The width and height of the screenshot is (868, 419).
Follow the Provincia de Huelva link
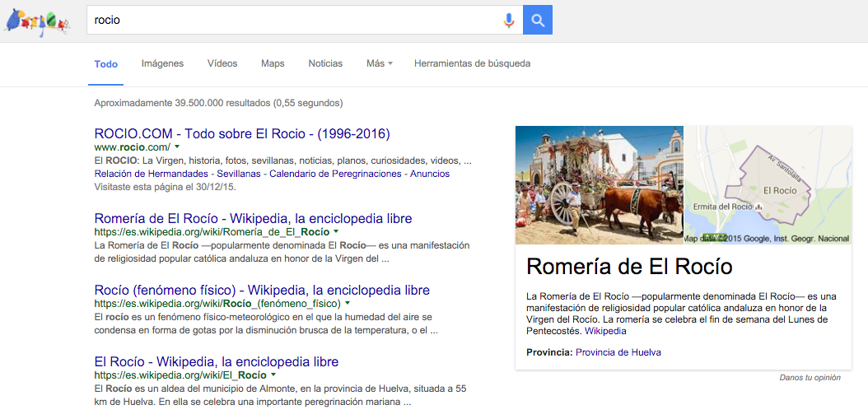pos(618,352)
